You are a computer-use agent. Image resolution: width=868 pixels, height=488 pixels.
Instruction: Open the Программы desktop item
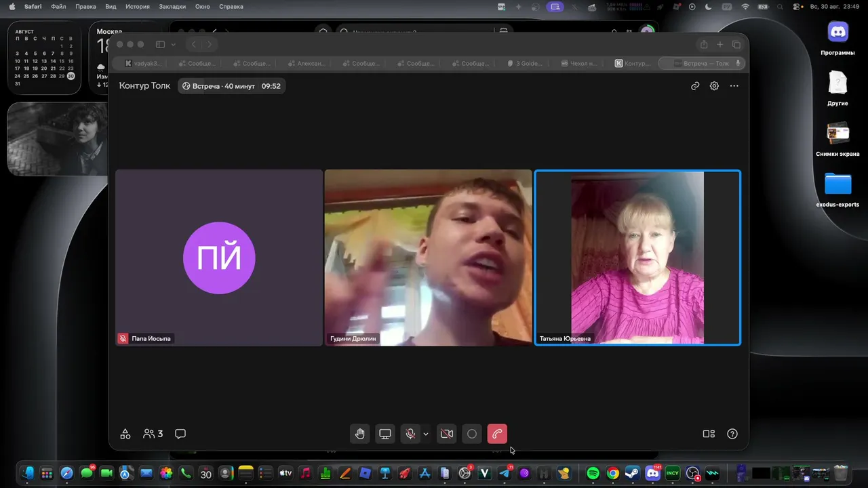tap(838, 38)
